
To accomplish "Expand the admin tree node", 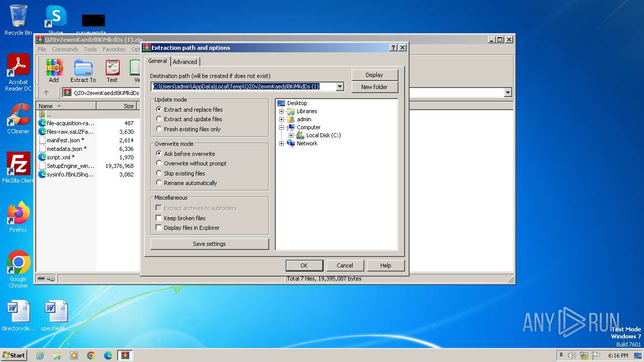I will click(282, 119).
